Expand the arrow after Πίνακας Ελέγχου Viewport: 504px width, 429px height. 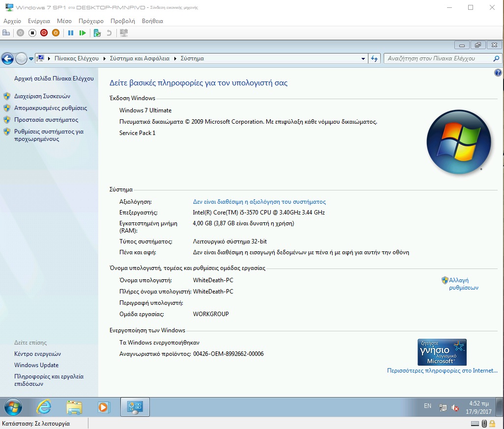tap(105, 58)
